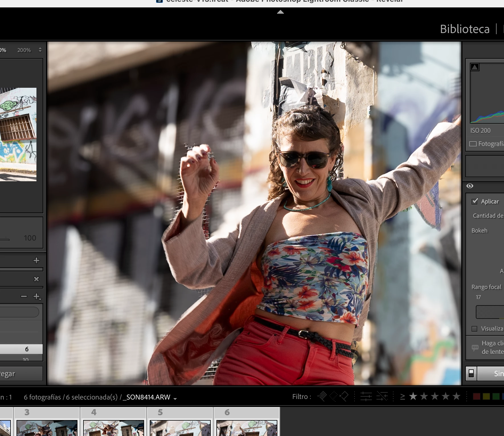This screenshot has height=436, width=504.
Task: Click minus icon to remove collection
Action: [x=24, y=297]
